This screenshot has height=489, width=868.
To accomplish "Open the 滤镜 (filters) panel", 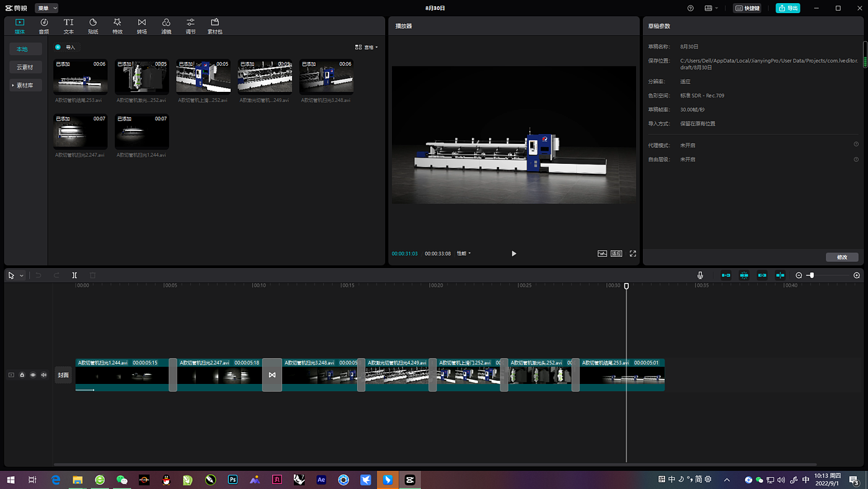I will [166, 26].
